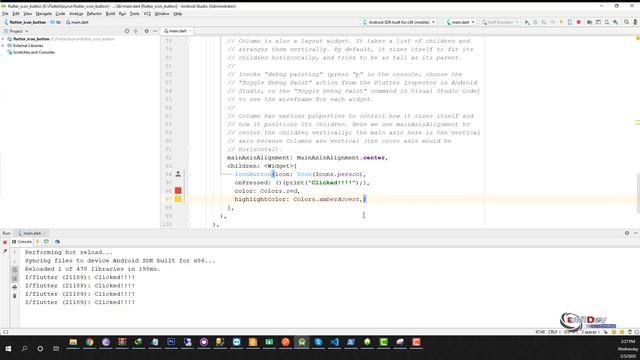Screen dimensions: 640x360
Task: Click the locate file target icon in Project panel
Action: [x=127, y=31]
